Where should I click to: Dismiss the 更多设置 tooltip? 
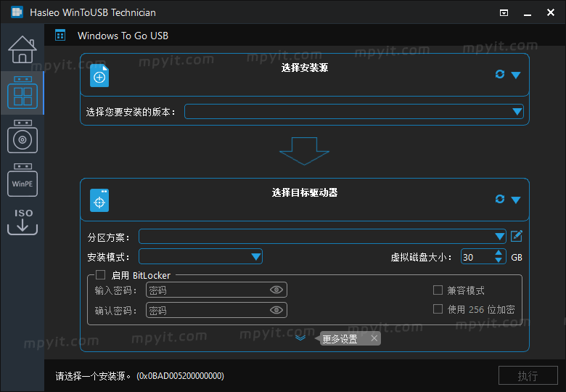click(374, 338)
